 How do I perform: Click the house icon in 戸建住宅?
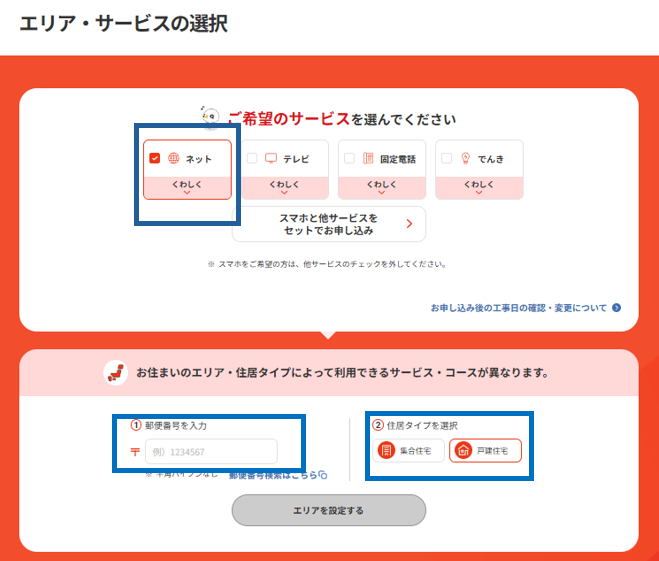[463, 451]
